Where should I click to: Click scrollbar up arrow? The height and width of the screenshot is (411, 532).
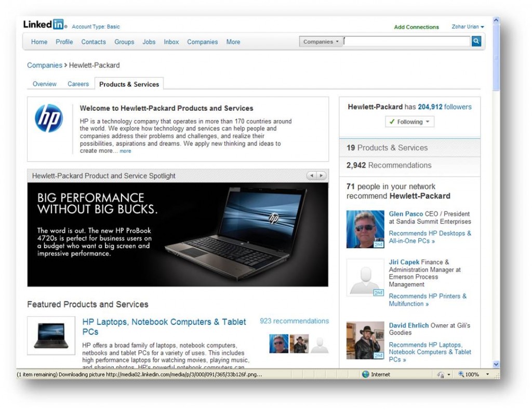pos(496,20)
